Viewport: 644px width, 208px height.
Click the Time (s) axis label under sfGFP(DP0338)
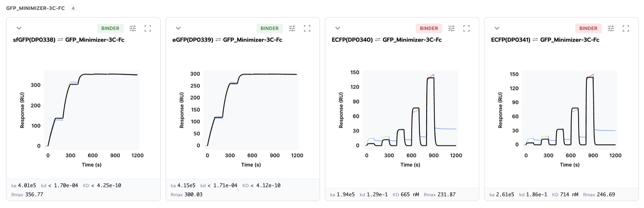[x=92, y=165]
